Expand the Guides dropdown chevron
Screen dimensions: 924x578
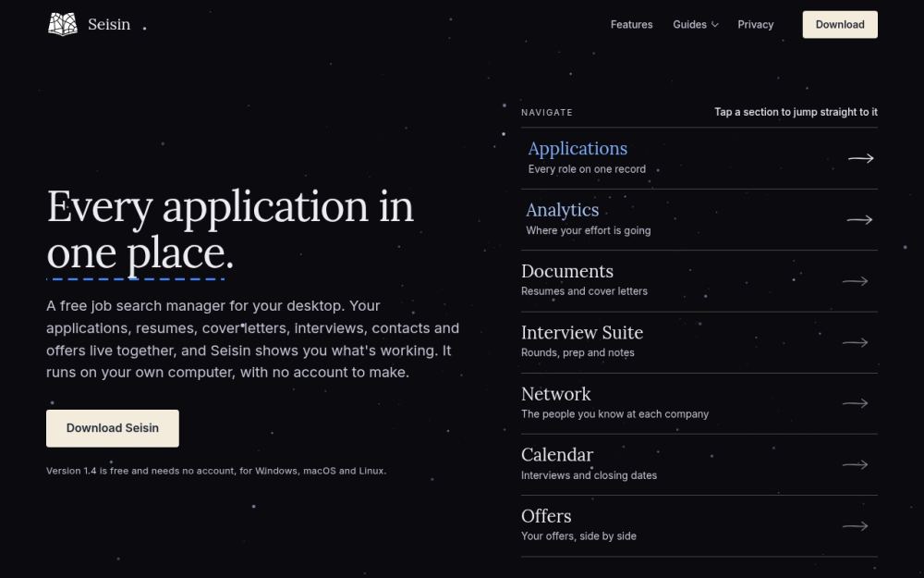click(x=715, y=25)
